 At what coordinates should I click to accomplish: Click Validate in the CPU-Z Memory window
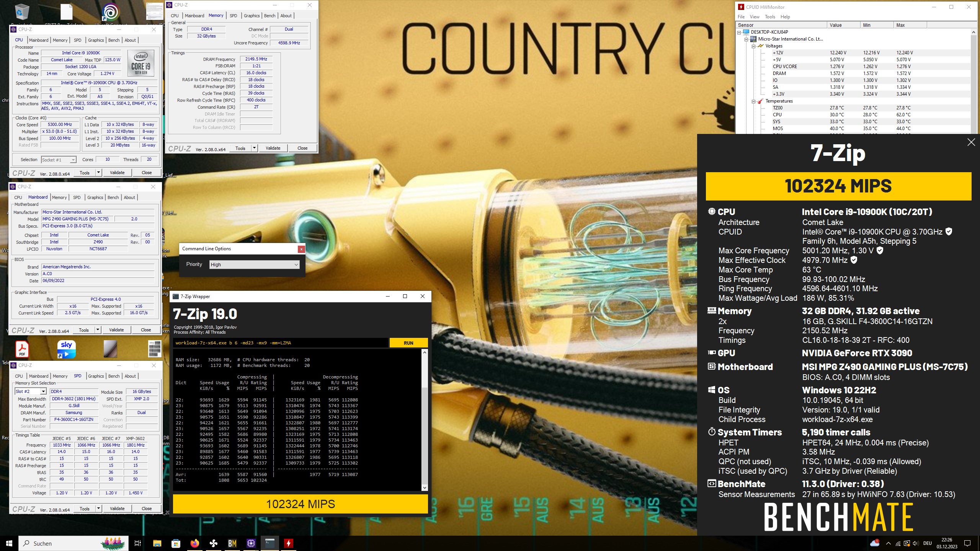273,148
